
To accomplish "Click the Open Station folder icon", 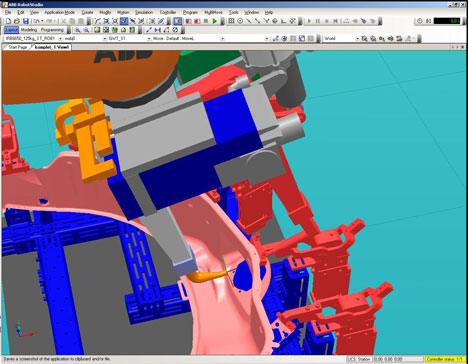I will tap(17, 21).
